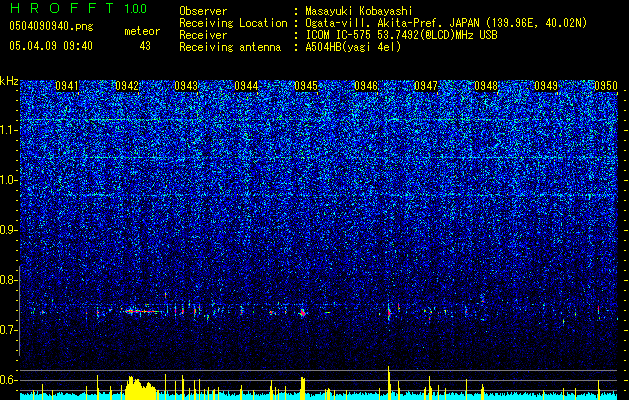Select observer name Masayuki Kobayashi

[359, 12]
